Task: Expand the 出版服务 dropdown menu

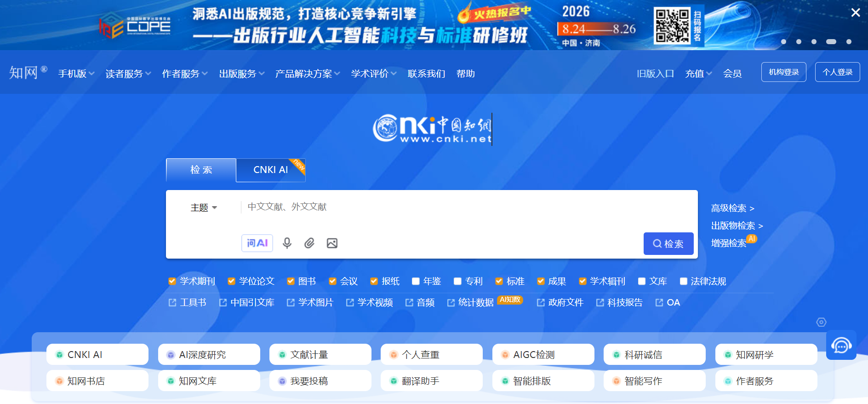Action: 242,74
